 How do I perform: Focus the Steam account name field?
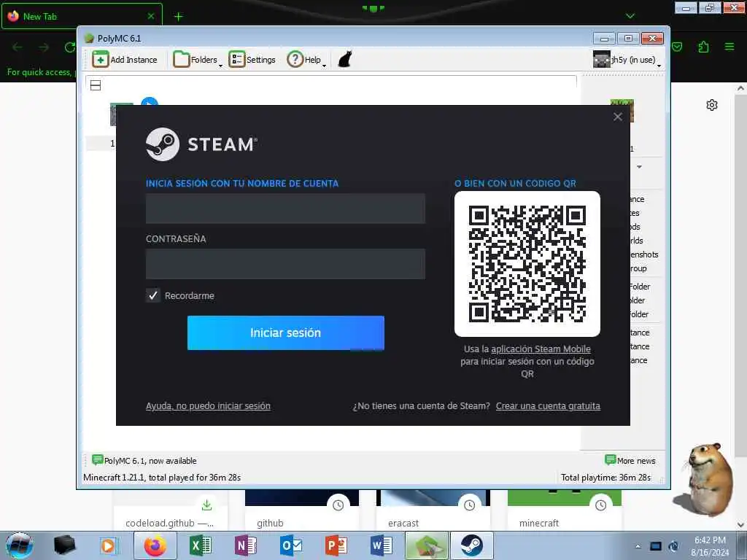coord(285,209)
